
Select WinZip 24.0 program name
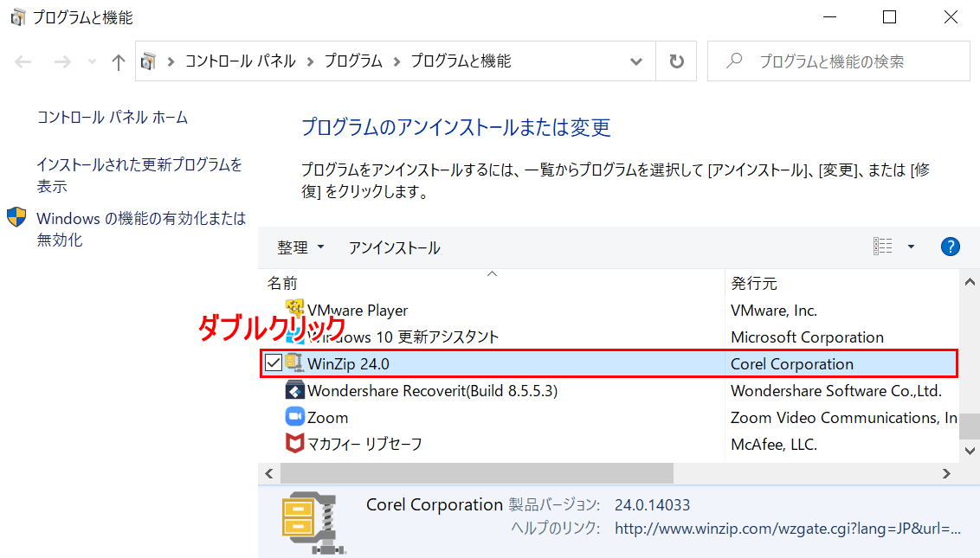[x=348, y=363]
